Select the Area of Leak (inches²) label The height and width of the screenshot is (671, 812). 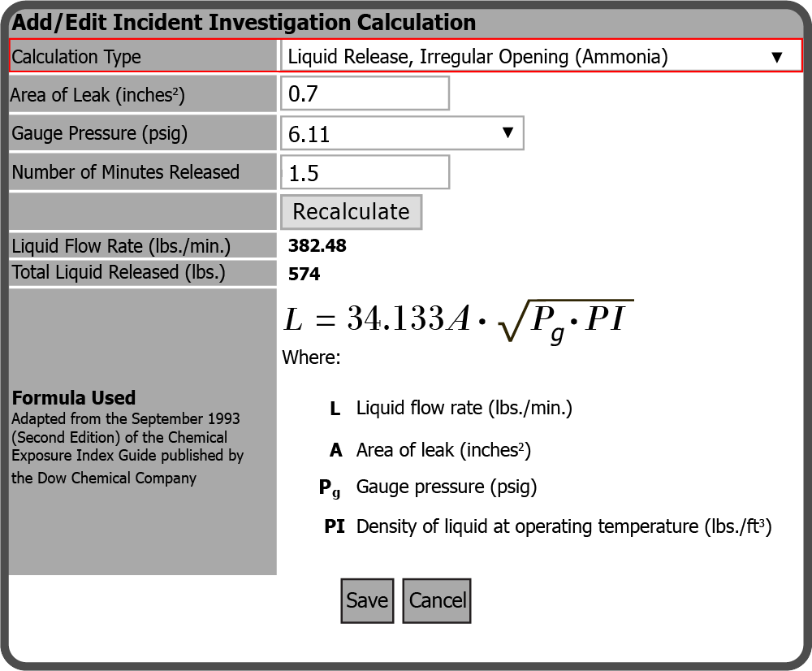click(x=97, y=95)
